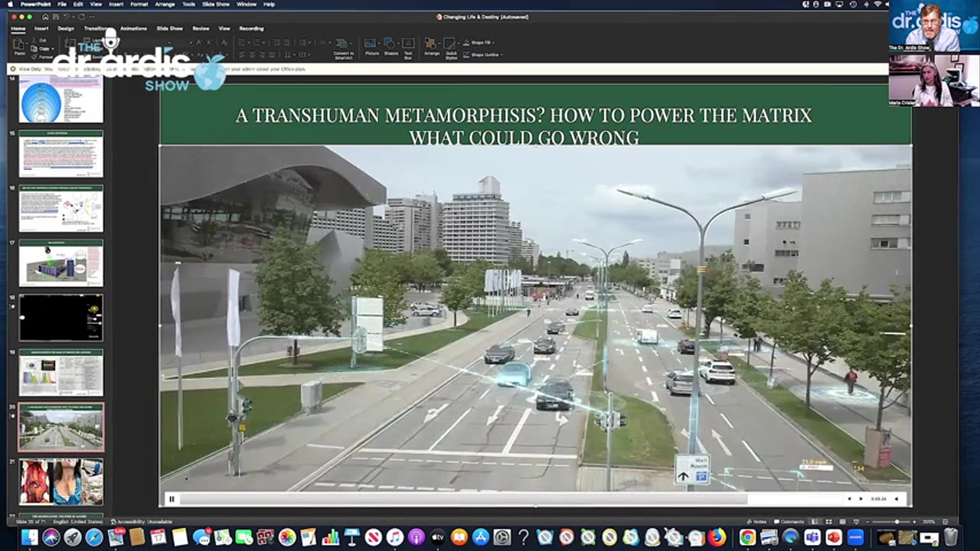Open the Tools menu in the menu bar

pos(189,4)
